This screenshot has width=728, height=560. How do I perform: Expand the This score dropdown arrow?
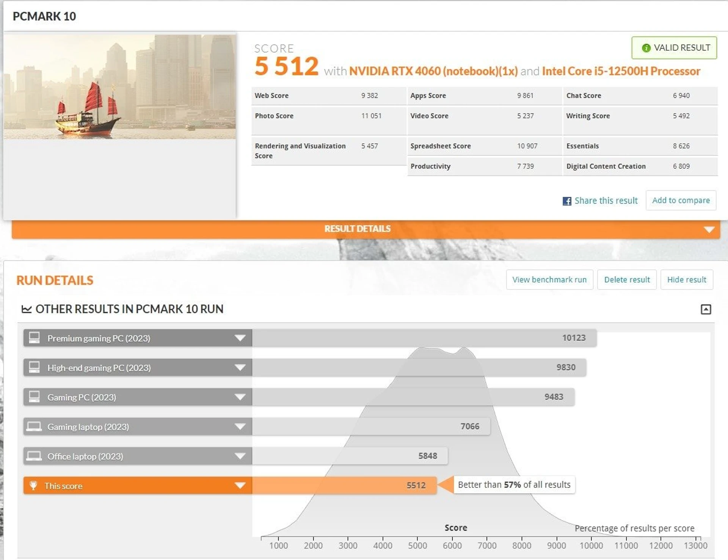240,485
